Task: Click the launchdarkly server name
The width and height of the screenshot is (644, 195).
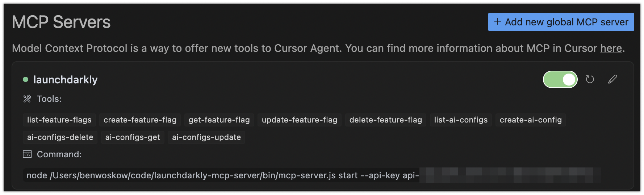Action: [x=65, y=80]
